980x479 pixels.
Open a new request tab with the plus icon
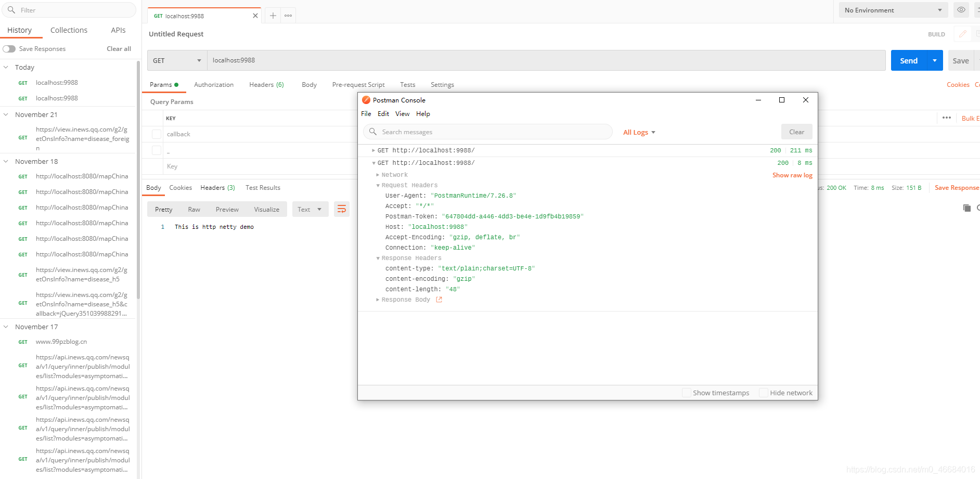pyautogui.click(x=273, y=16)
